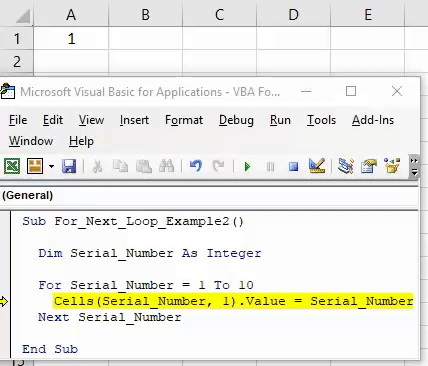Click the VBA window system menu icon
Image resolution: width=428 pixels, height=366 pixels.
pos(7,91)
